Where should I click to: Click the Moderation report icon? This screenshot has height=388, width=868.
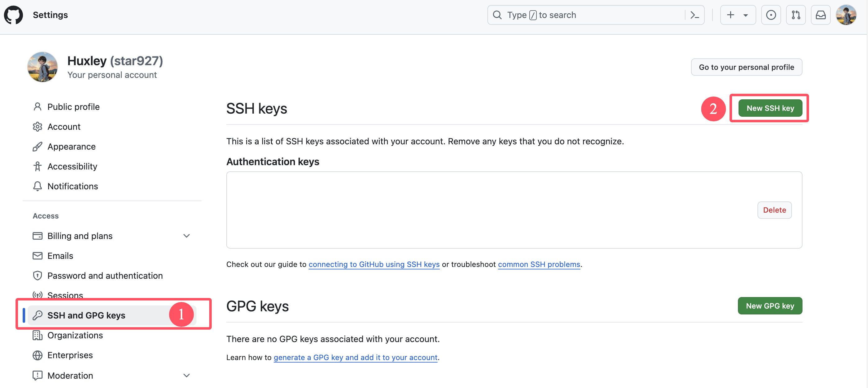point(37,375)
